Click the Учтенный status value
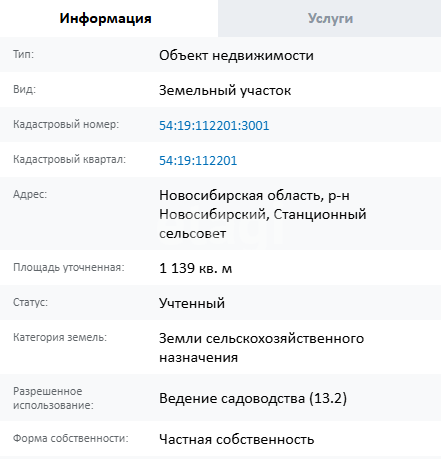The width and height of the screenshot is (441, 459). click(192, 303)
